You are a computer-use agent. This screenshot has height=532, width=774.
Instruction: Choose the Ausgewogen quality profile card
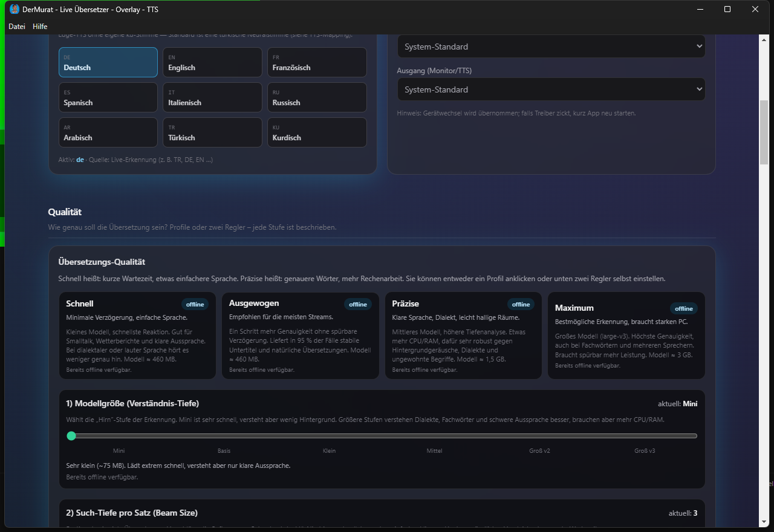(x=301, y=336)
